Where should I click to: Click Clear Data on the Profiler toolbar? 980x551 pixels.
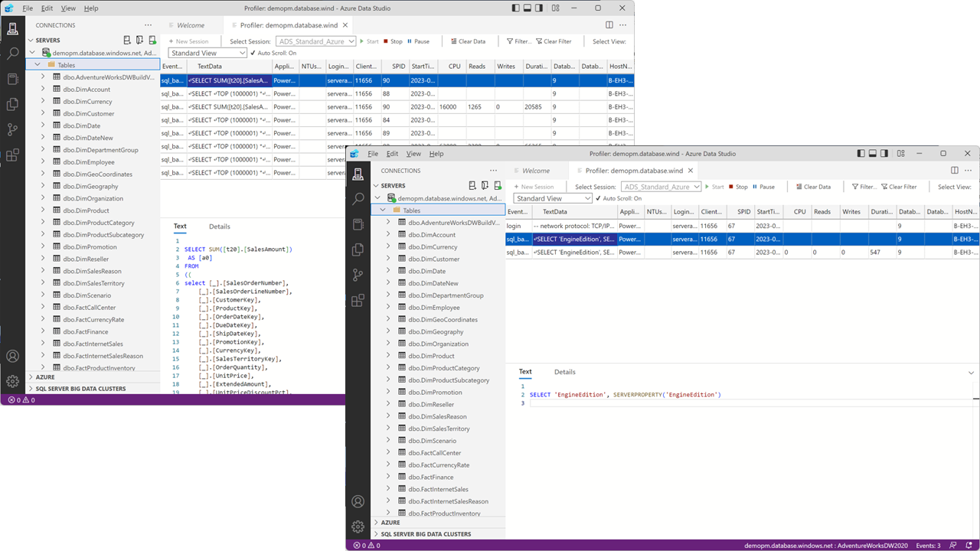point(814,186)
